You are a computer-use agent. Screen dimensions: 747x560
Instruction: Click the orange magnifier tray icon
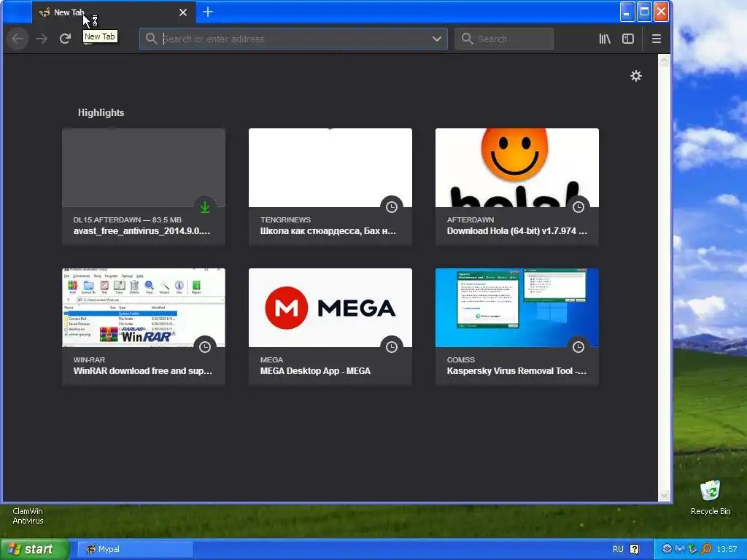tap(706, 549)
